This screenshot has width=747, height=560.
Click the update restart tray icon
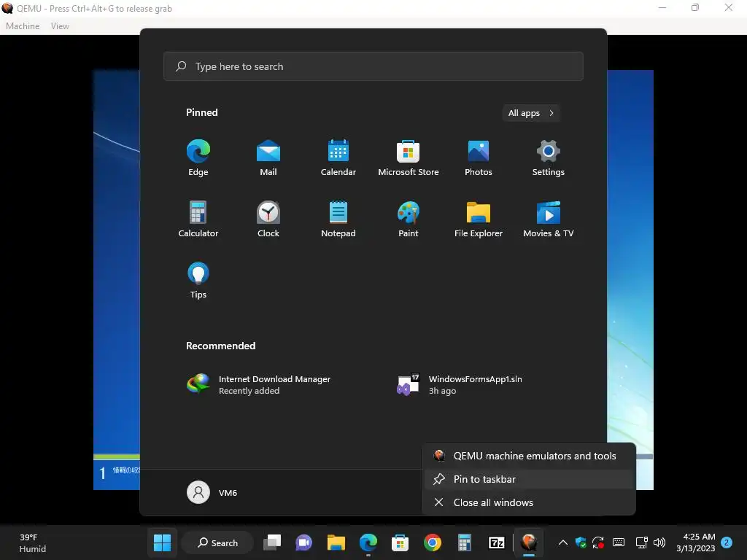598,542
